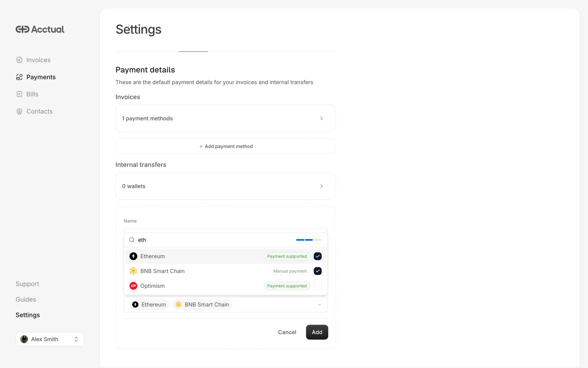This screenshot has width=588, height=368.
Task: Click the Payments sidebar icon
Action: coord(19,77)
